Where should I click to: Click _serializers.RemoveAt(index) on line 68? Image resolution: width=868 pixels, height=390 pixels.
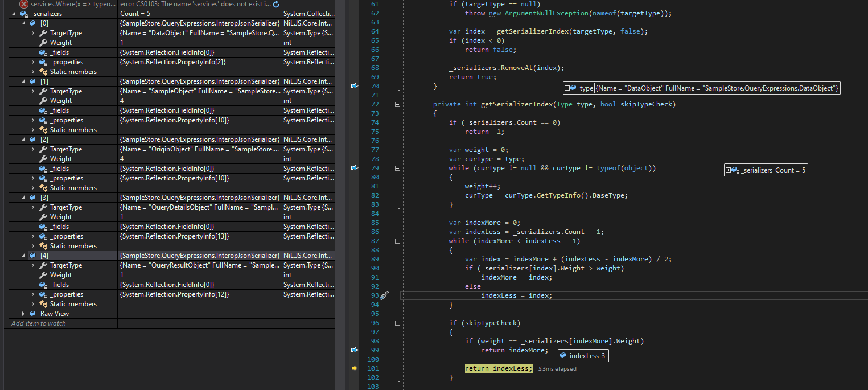pyautogui.click(x=507, y=68)
